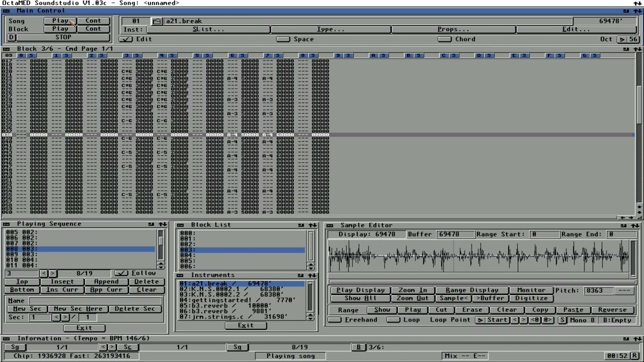This screenshot has width=644, height=362.
Task: Click the Oct cycle arrow button
Action: click(x=622, y=39)
